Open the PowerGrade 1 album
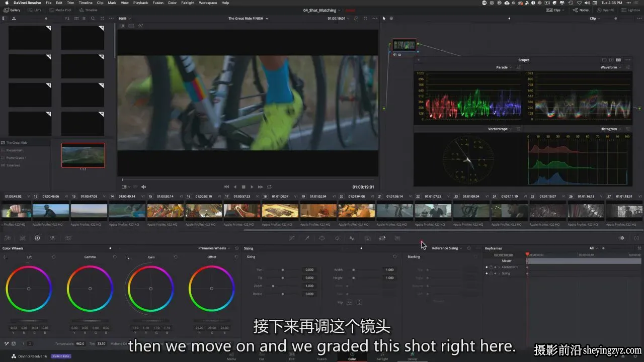The width and height of the screenshot is (644, 362). point(16,158)
